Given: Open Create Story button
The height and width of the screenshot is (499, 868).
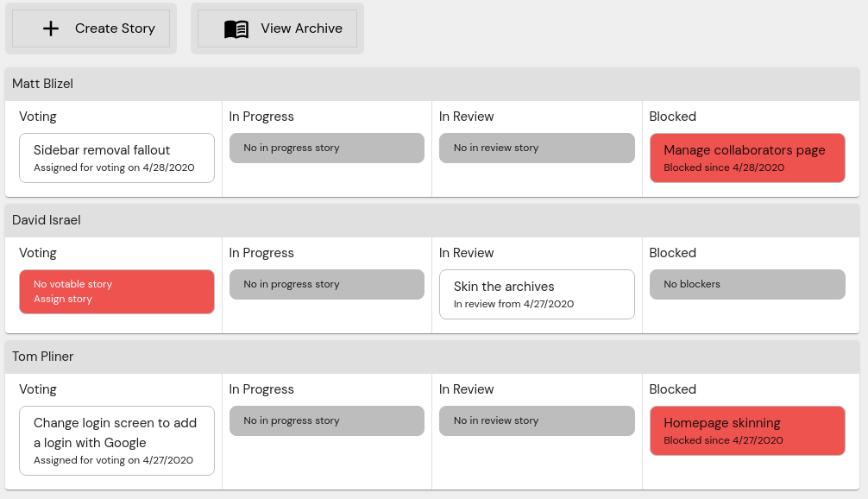Looking at the screenshot, I should pyautogui.click(x=91, y=28).
